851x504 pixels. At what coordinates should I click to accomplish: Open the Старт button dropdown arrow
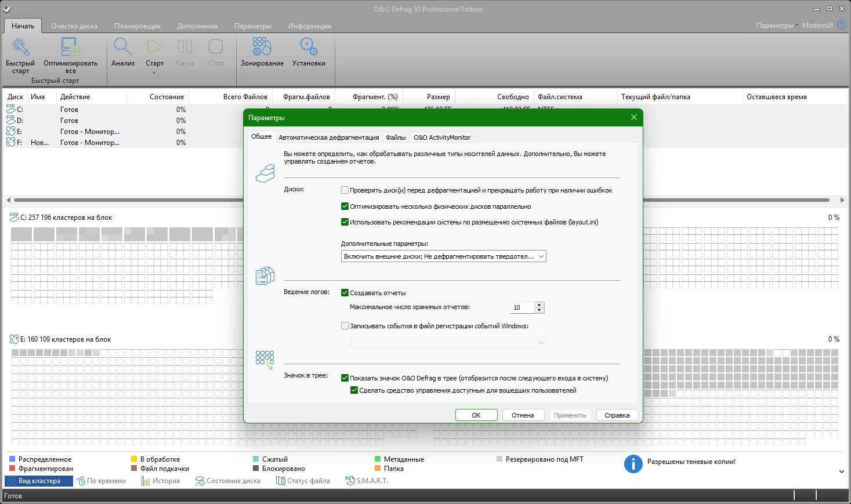click(x=154, y=73)
